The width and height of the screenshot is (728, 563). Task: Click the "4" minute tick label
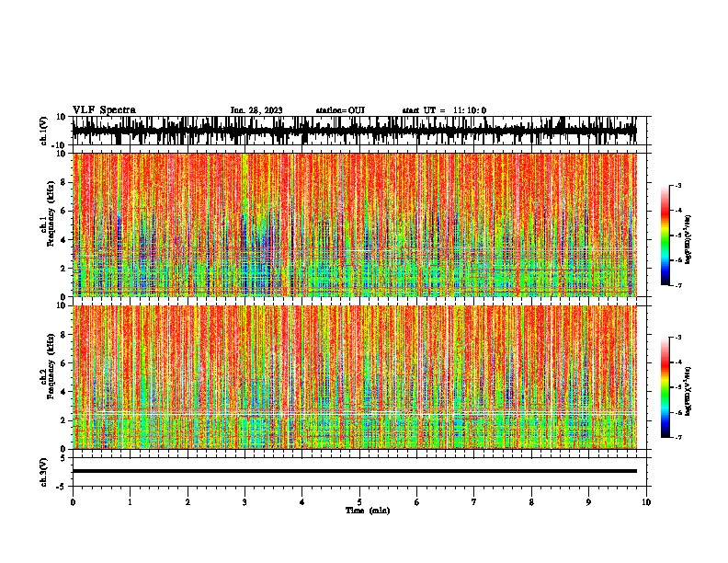(x=302, y=502)
